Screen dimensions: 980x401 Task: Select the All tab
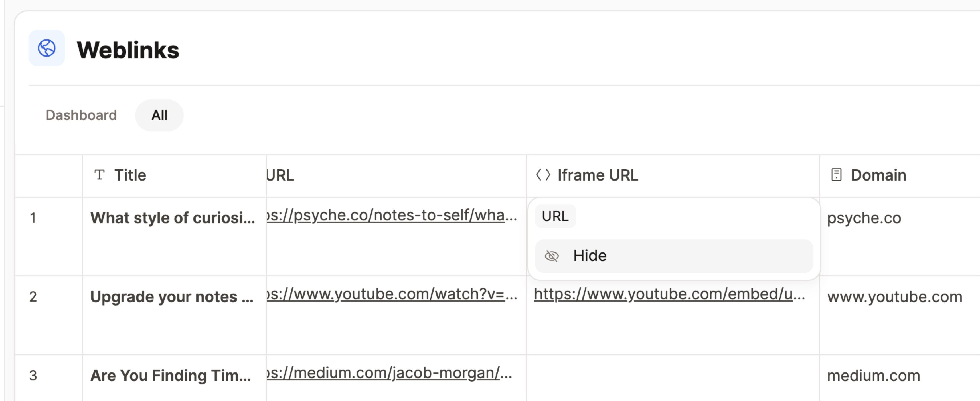(x=159, y=115)
